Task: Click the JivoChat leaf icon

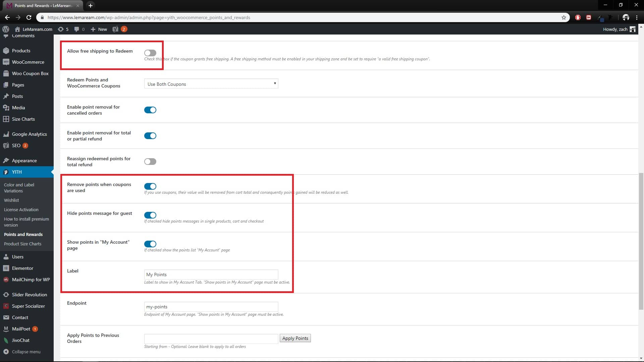Action: 6,340
